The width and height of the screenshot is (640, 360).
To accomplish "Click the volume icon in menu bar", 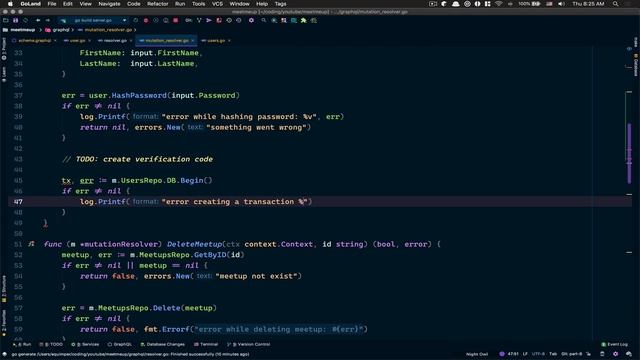I will point(561,4).
